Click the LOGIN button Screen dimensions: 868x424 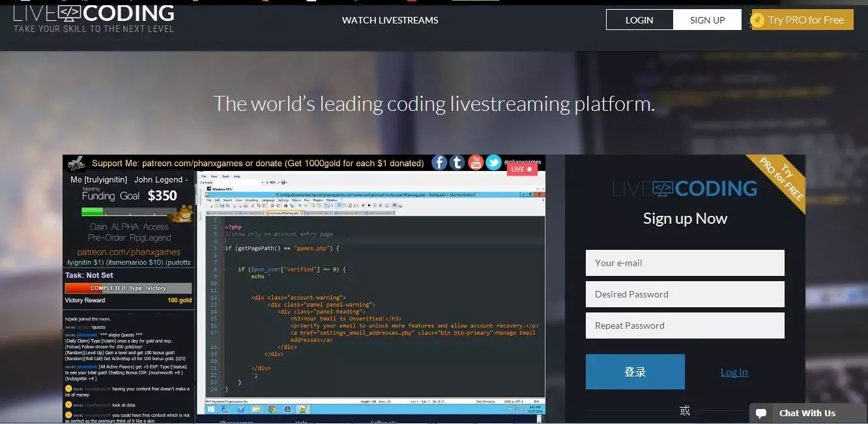click(x=639, y=20)
